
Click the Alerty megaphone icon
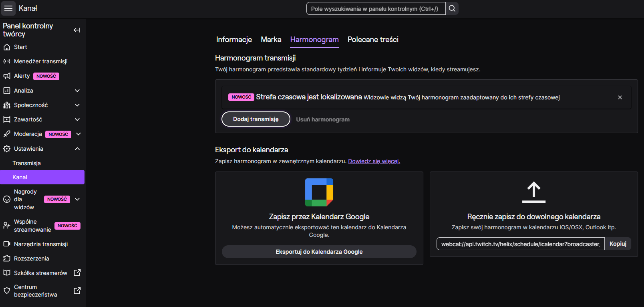tap(7, 76)
